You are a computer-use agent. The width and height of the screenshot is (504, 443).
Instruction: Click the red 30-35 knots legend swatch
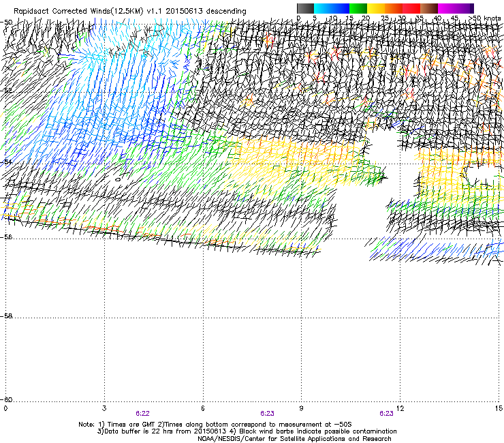click(x=411, y=8)
